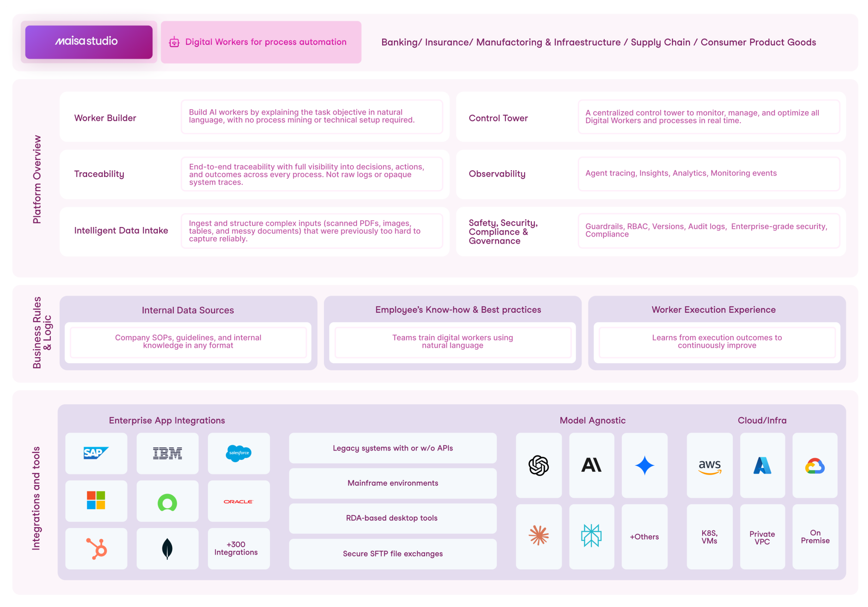This screenshot has height=607, width=868.
Task: Click the Microsoft four-color logo
Action: [x=96, y=501]
